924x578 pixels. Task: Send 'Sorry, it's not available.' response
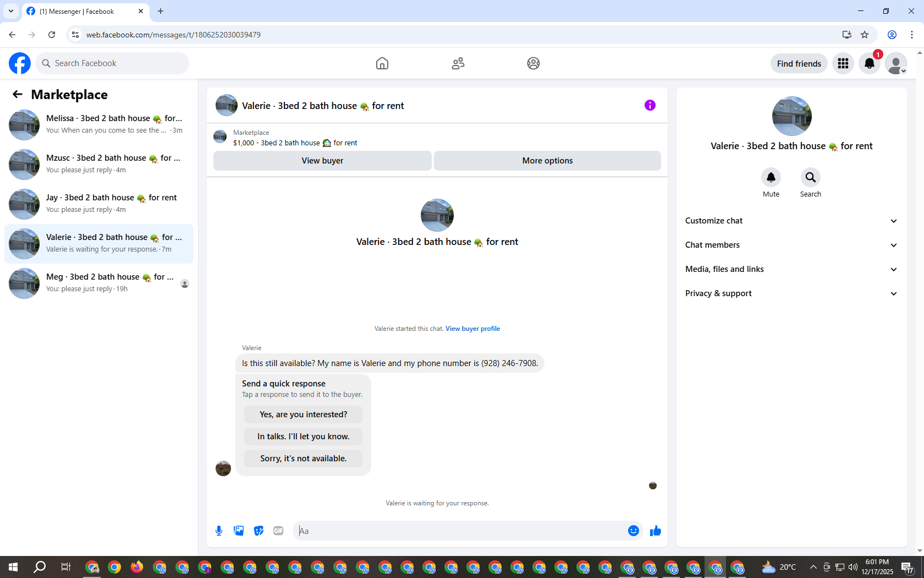303,459
